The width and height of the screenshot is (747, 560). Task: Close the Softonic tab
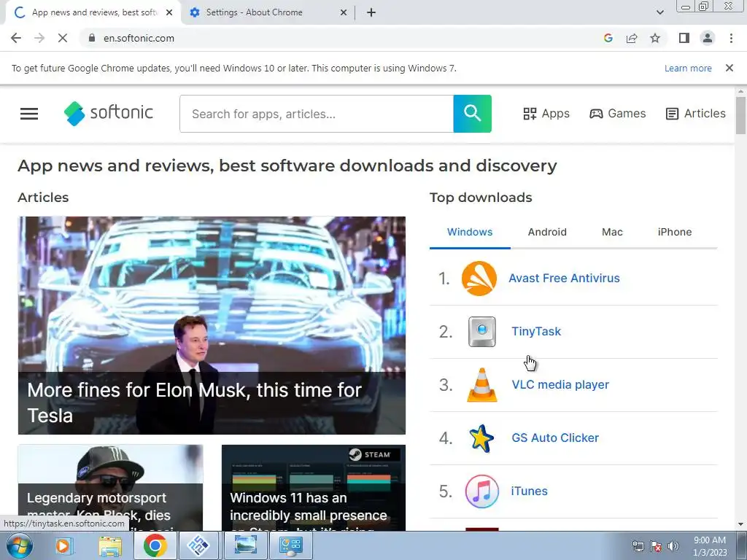(169, 12)
